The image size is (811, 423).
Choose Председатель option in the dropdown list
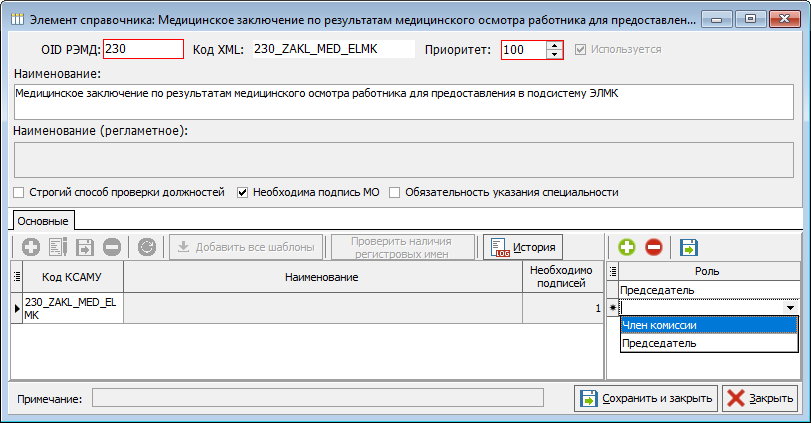coord(707,343)
